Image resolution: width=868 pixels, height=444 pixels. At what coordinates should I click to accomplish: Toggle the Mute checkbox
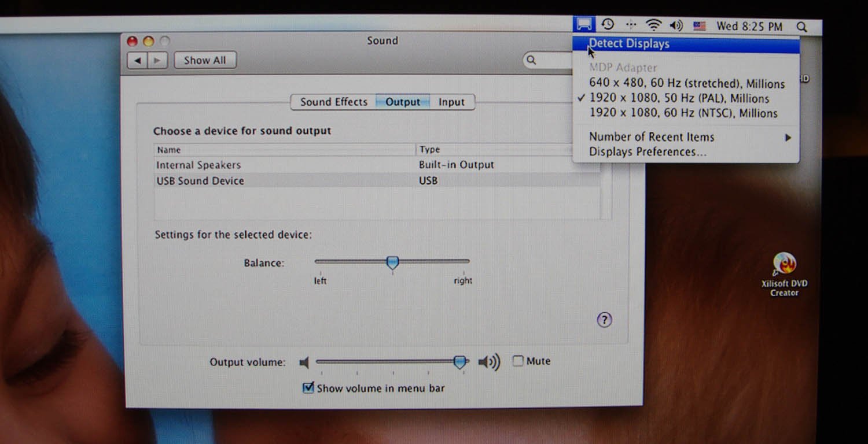coord(518,361)
